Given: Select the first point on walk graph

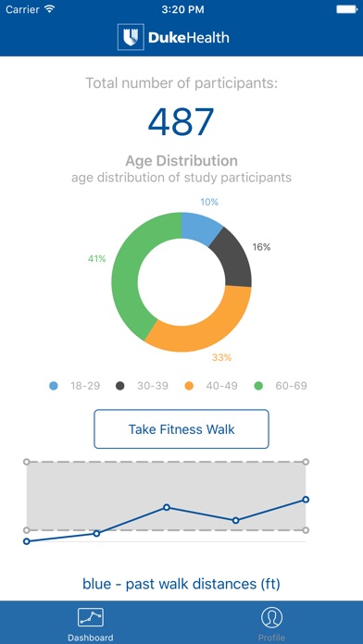Looking at the screenshot, I should [x=27, y=541].
